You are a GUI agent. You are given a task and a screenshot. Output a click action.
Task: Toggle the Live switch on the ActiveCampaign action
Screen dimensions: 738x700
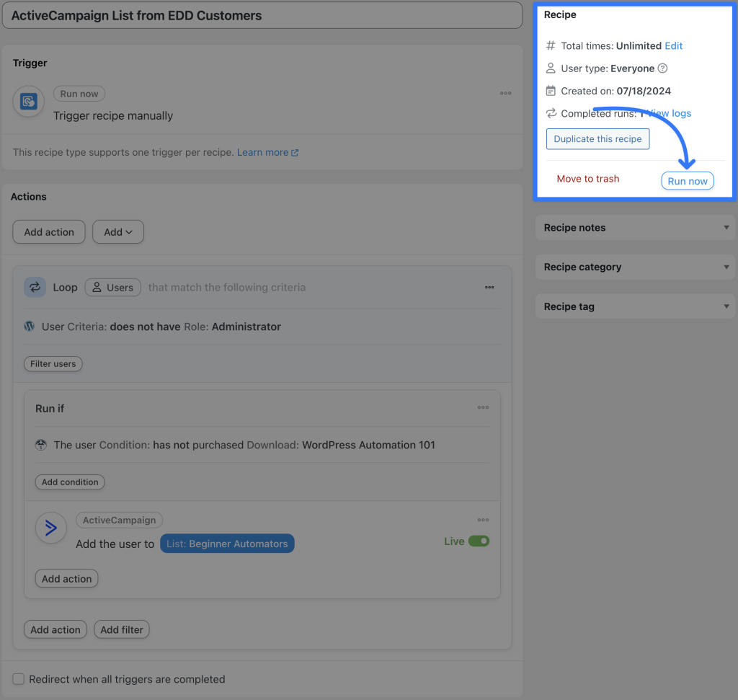(480, 541)
